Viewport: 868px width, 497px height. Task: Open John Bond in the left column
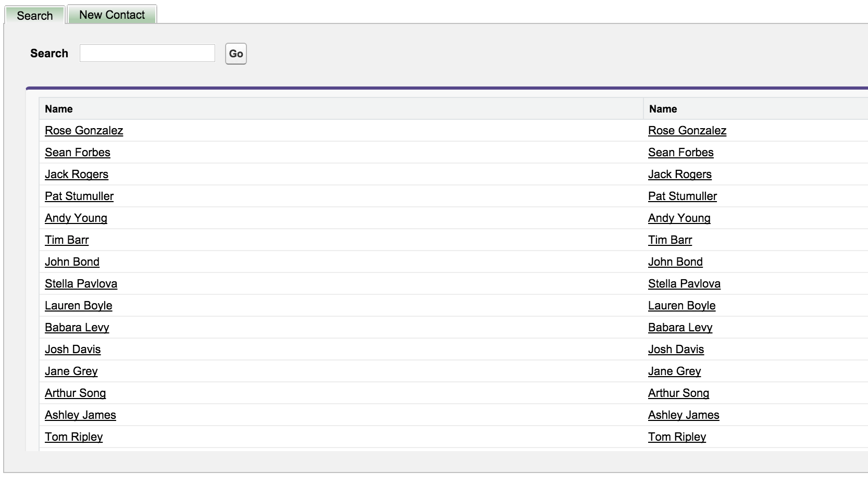pyautogui.click(x=72, y=262)
